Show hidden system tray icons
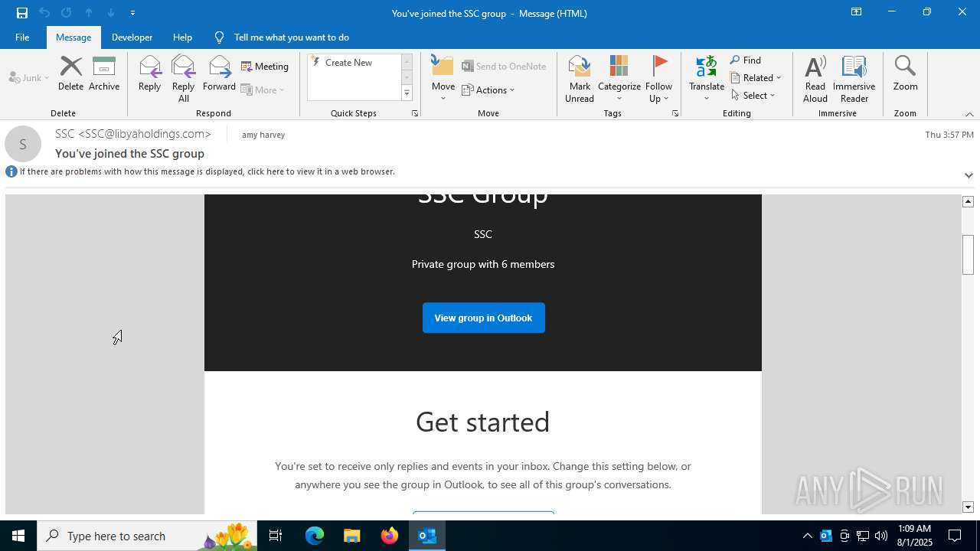This screenshot has width=980, height=551. pos(807,536)
